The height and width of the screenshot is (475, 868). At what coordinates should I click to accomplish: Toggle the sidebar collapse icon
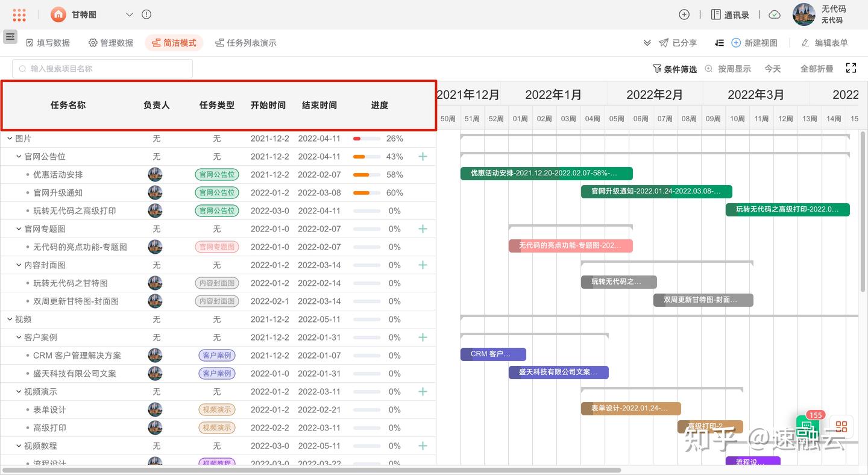click(x=10, y=37)
